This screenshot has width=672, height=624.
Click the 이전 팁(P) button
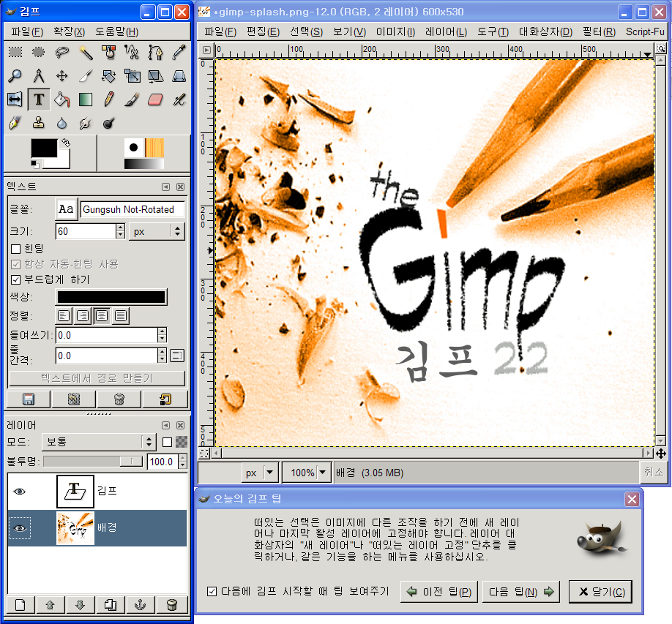tap(439, 592)
